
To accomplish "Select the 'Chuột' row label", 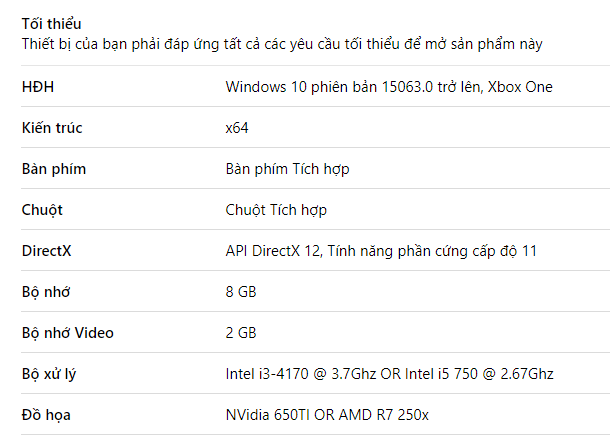I will (42, 210).
